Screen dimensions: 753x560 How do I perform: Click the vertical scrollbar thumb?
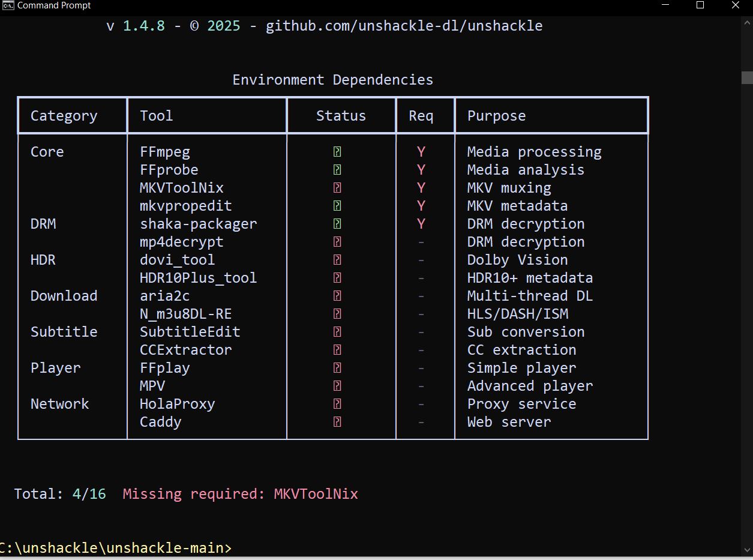[747, 77]
